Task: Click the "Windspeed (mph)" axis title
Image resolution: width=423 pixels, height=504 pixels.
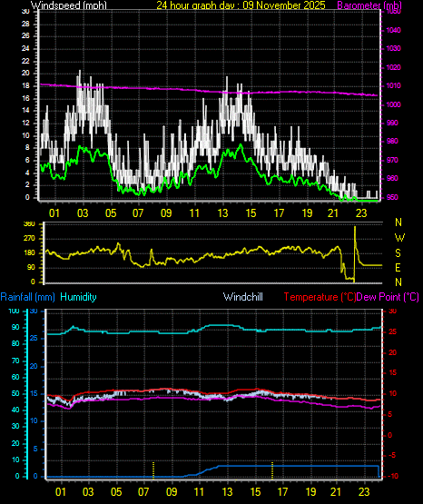Action: (68, 5)
